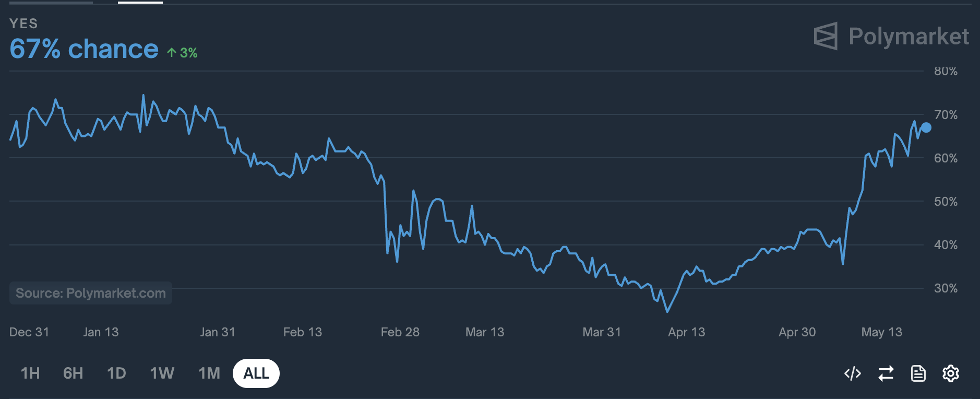
Task: Click the swap outcomes arrows icon
Action: coord(886,373)
